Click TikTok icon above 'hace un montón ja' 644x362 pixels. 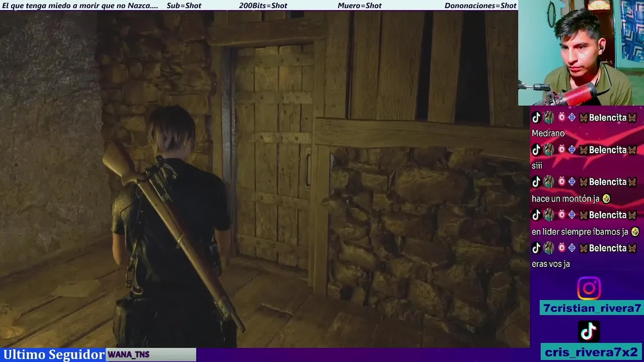click(x=536, y=182)
